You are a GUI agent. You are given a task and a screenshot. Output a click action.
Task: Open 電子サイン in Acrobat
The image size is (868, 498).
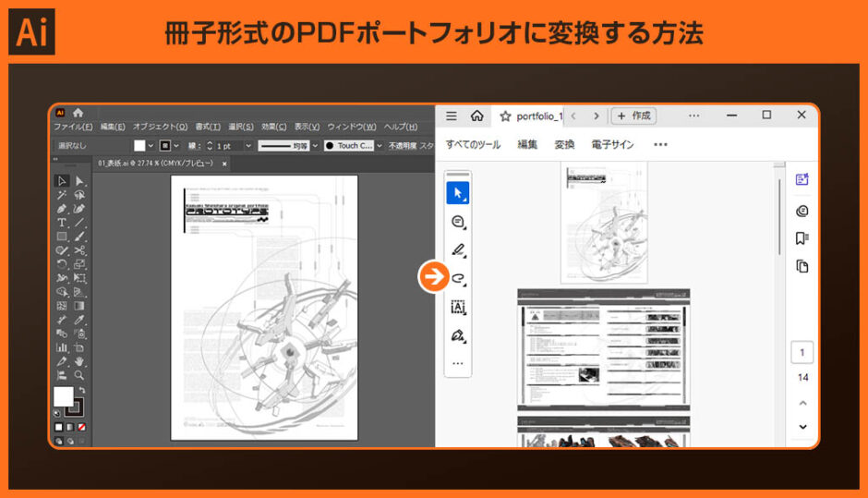click(x=612, y=144)
